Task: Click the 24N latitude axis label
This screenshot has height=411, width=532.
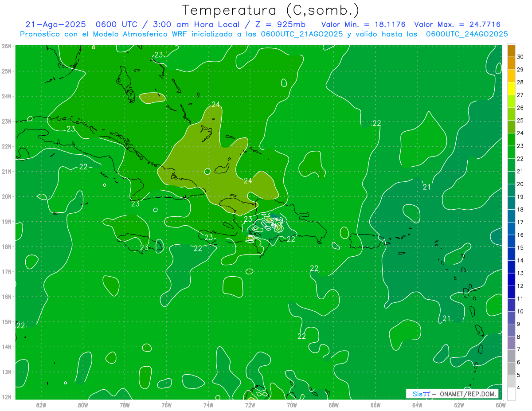Action: click(x=6, y=96)
